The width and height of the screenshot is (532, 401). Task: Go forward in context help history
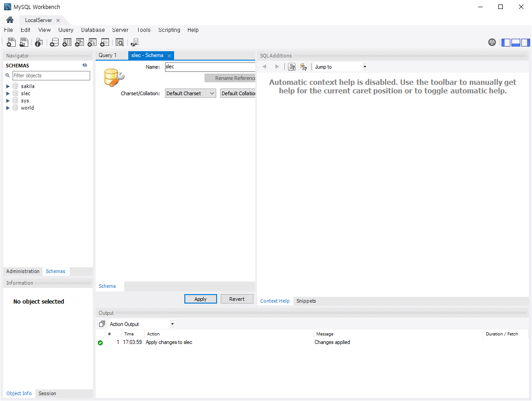277,66
